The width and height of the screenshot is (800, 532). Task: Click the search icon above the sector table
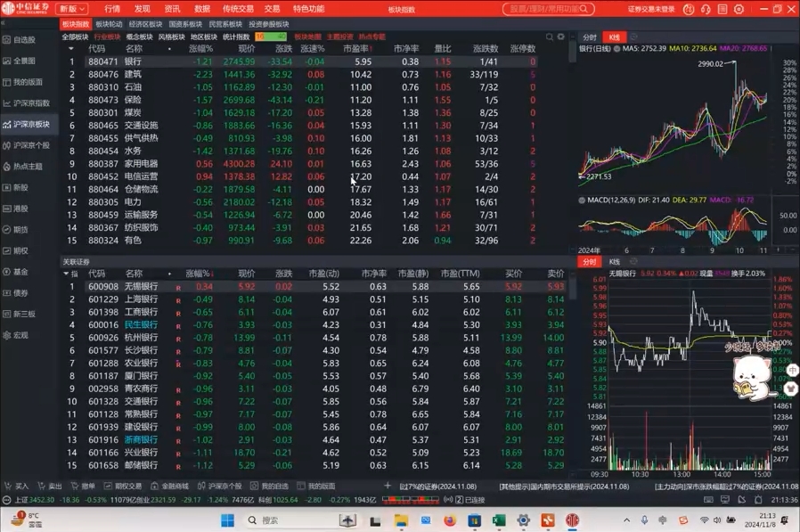550,37
